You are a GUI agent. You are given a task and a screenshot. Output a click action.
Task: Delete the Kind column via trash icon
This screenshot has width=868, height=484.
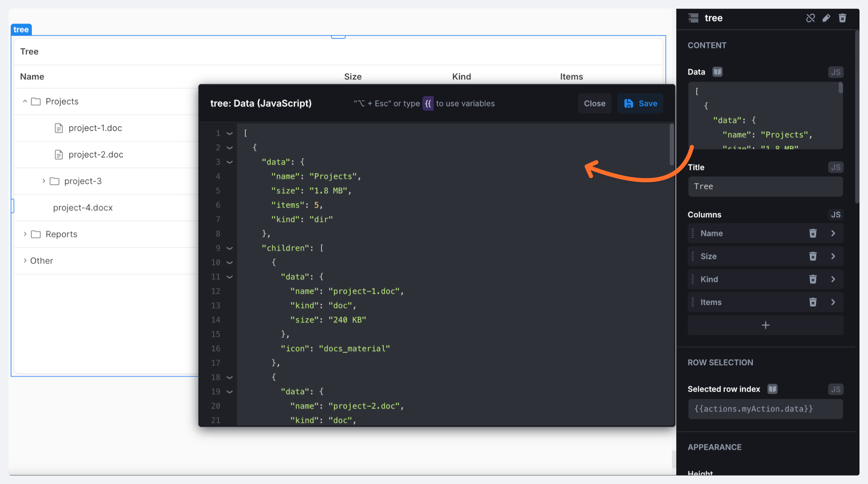(813, 279)
